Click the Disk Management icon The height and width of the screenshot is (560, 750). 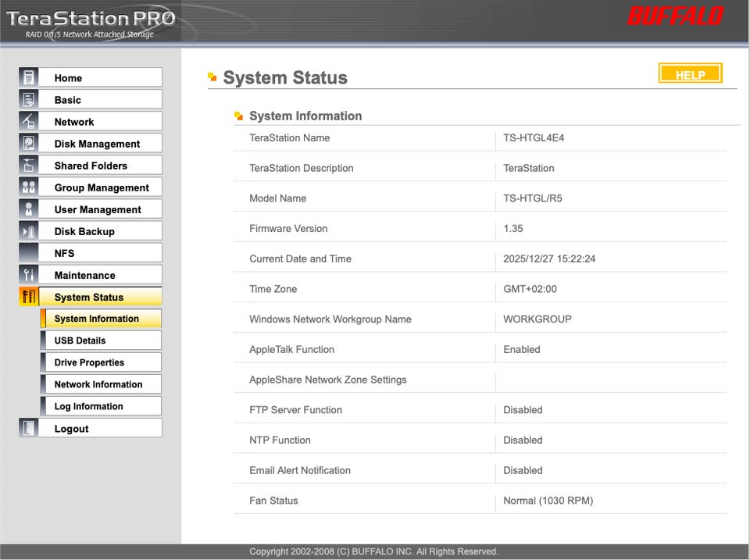coord(29,143)
